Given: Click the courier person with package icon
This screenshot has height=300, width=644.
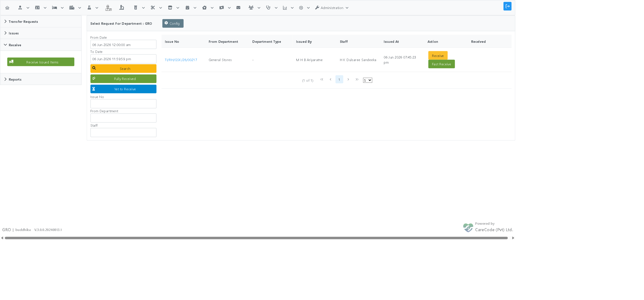Looking at the screenshot, I should pos(108,8).
